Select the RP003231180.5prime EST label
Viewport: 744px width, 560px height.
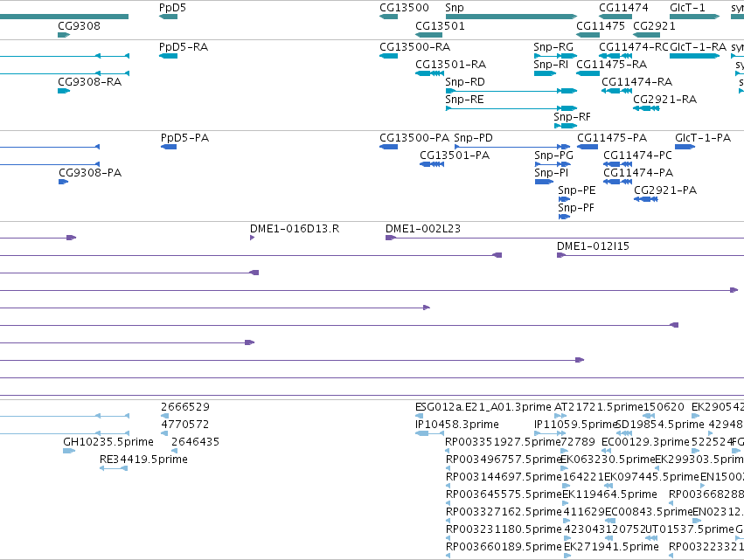(504, 529)
